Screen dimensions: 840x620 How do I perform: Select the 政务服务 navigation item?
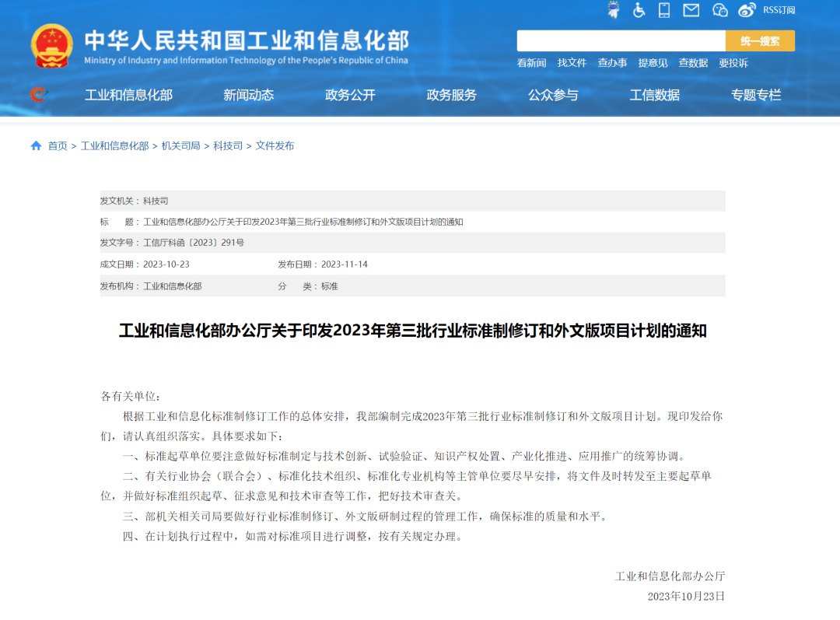pyautogui.click(x=451, y=95)
